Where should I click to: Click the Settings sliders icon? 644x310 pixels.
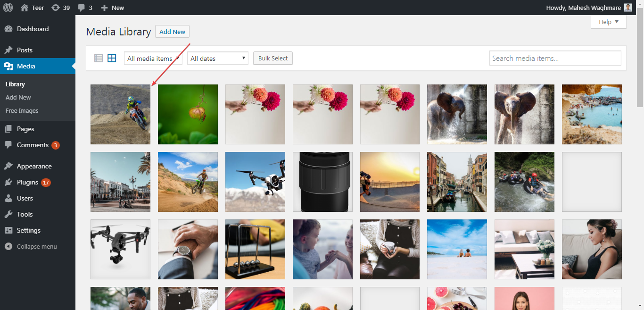(8, 230)
